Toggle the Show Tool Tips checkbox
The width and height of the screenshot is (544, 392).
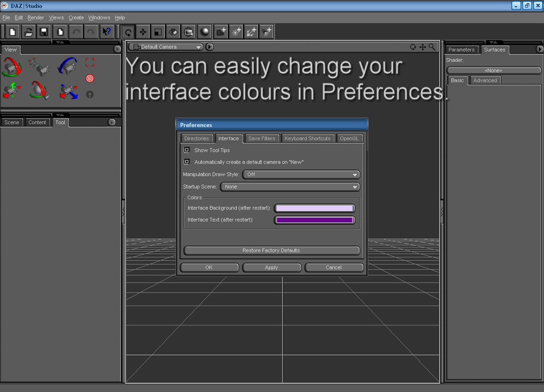187,150
